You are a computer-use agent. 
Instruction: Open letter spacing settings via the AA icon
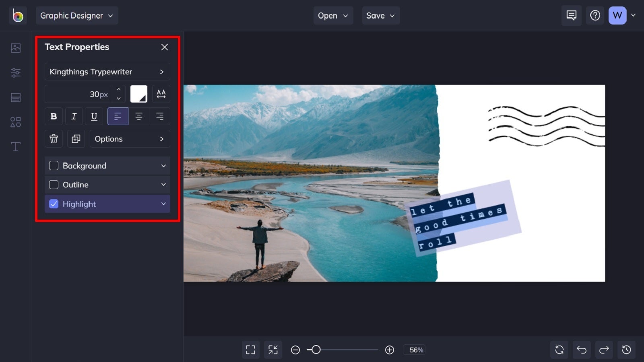(161, 94)
